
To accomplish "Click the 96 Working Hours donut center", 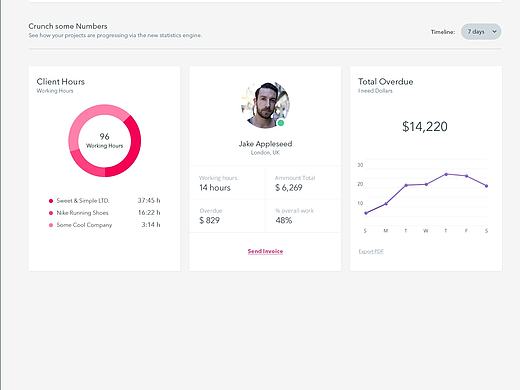I will click(x=104, y=140).
